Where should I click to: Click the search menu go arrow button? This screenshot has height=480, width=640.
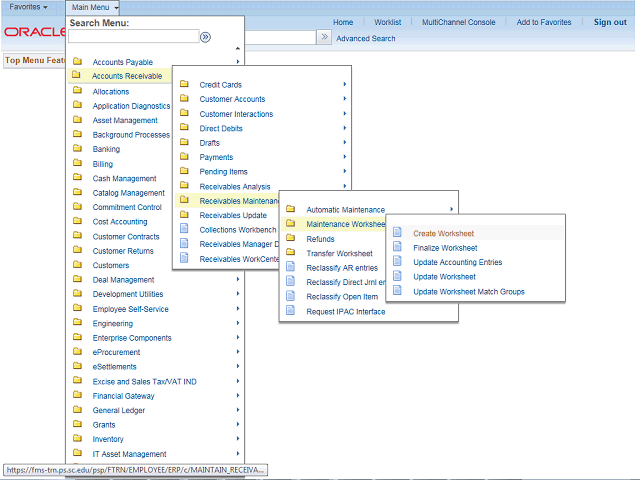[x=205, y=36]
